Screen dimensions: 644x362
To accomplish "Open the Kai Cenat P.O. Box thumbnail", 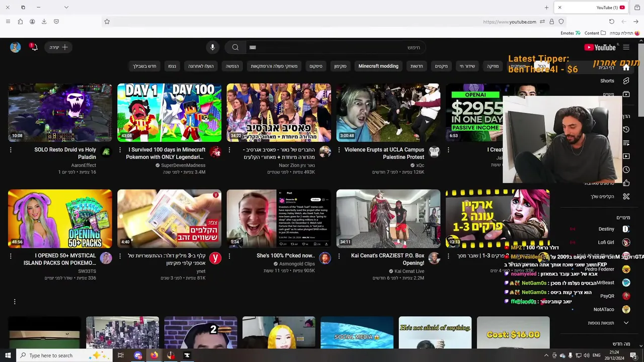I will [x=388, y=218].
